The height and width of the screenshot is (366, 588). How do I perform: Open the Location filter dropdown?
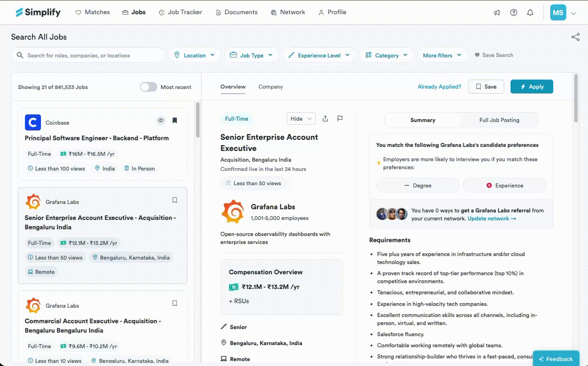click(195, 55)
